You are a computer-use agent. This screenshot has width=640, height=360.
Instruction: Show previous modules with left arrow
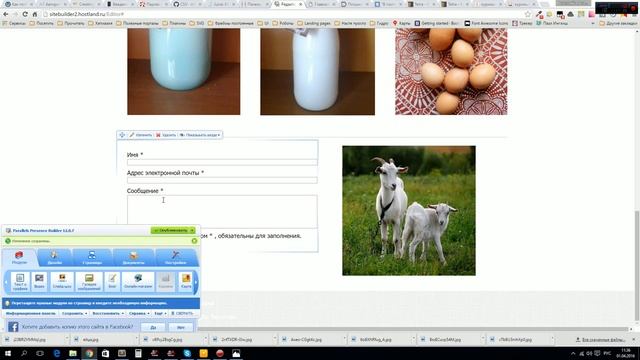[x=6, y=282]
